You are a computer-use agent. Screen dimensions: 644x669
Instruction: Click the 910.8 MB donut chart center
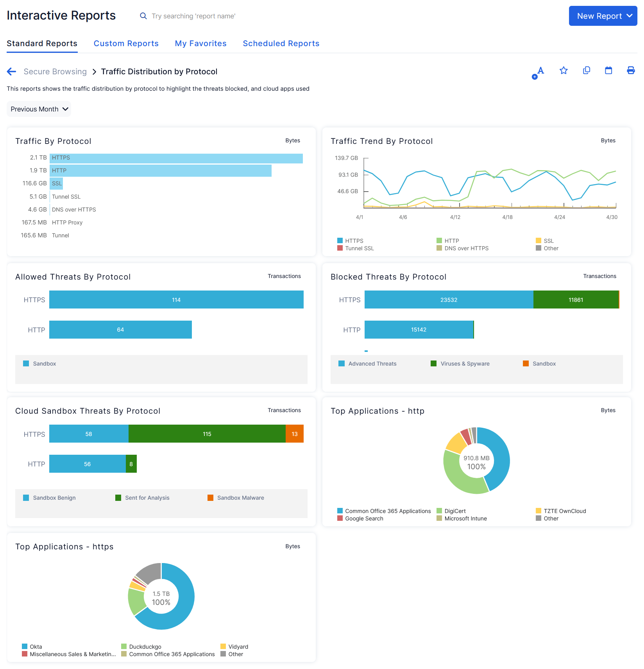tap(476, 463)
